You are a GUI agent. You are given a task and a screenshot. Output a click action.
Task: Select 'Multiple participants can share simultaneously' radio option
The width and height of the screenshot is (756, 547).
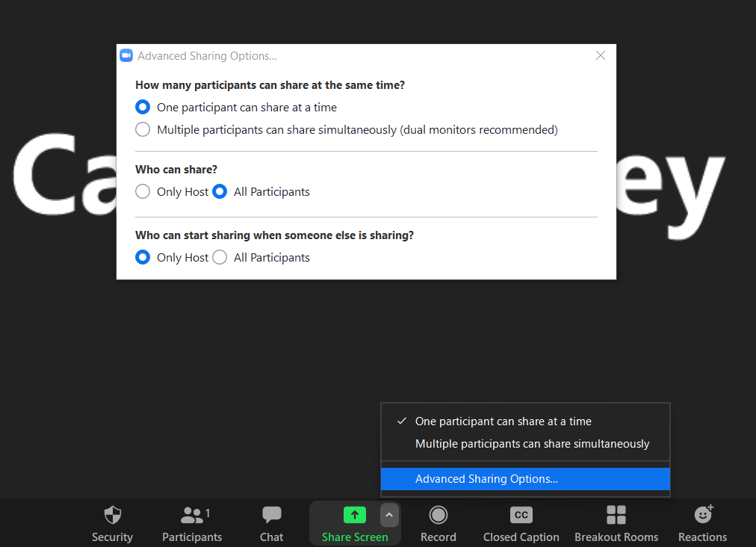143,129
